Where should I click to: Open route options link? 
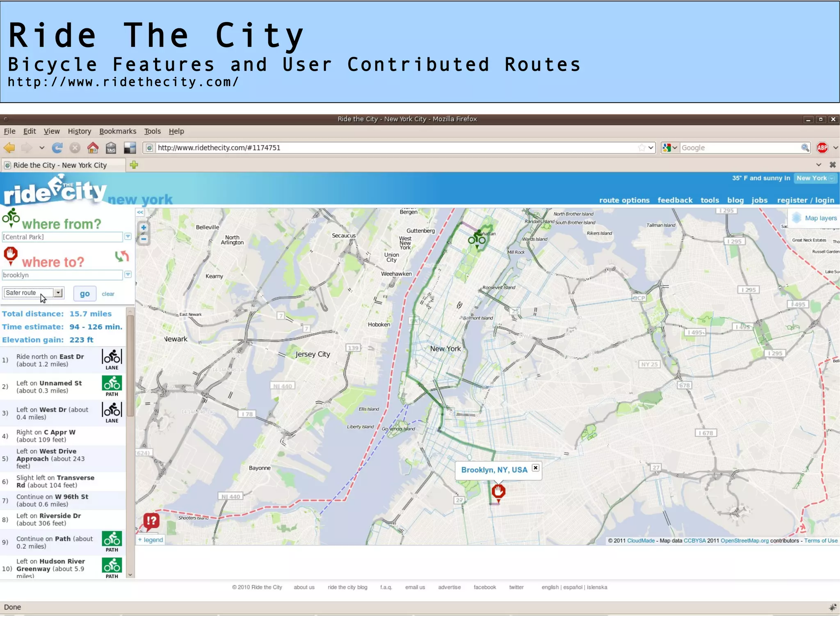tap(624, 200)
